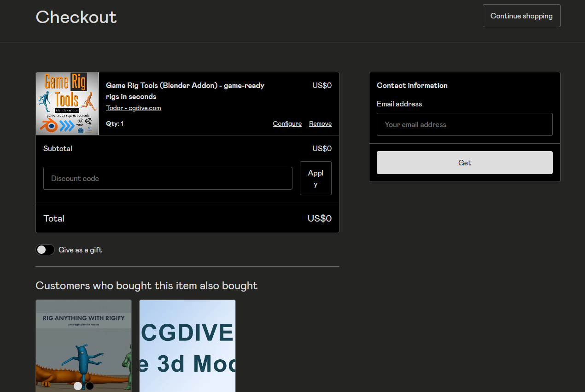
Task: Toggle Give as a gift switch
Action: coord(45,250)
